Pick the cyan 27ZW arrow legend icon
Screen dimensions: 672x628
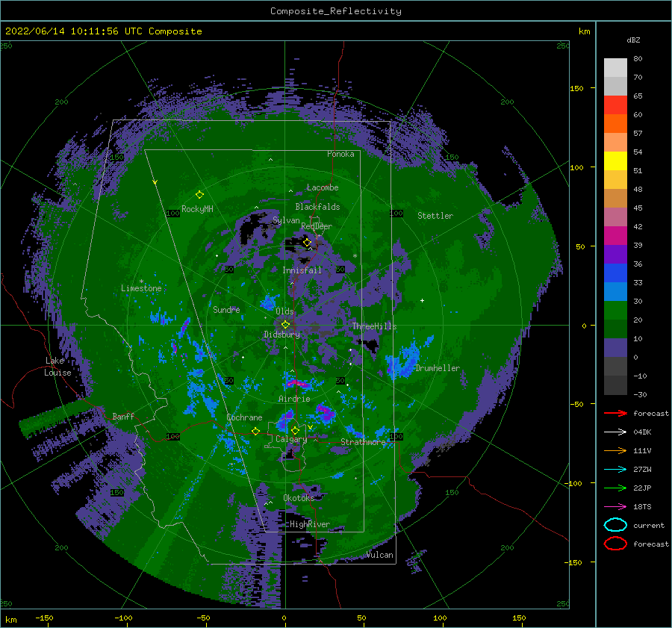pos(615,470)
